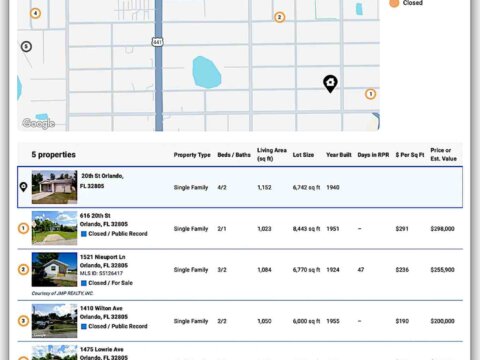The width and height of the screenshot is (480, 360).
Task: Sort by the Days in RPR column
Action: [x=373, y=155]
